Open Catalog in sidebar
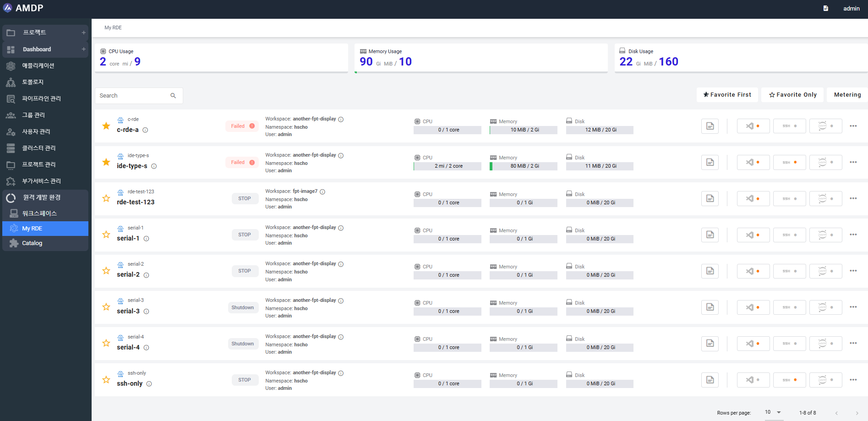 (45, 243)
